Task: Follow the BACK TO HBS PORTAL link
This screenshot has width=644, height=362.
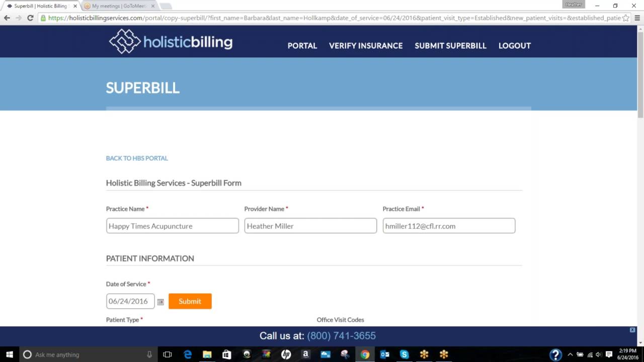Action: click(137, 158)
